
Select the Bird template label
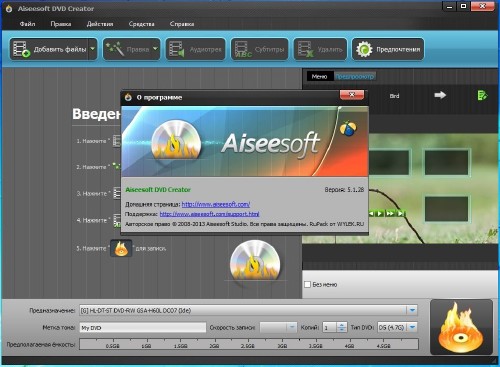[394, 96]
